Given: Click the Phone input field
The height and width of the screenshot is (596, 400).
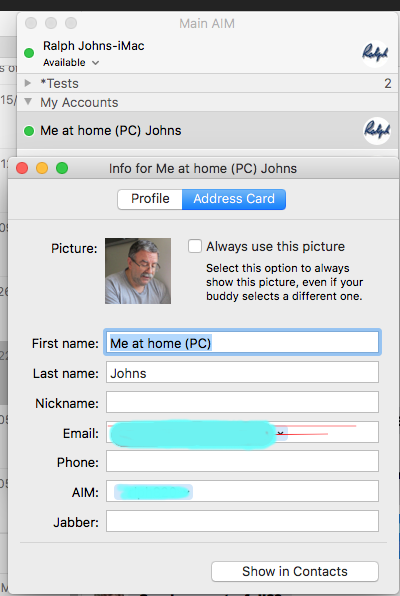Looking at the screenshot, I should [x=242, y=461].
